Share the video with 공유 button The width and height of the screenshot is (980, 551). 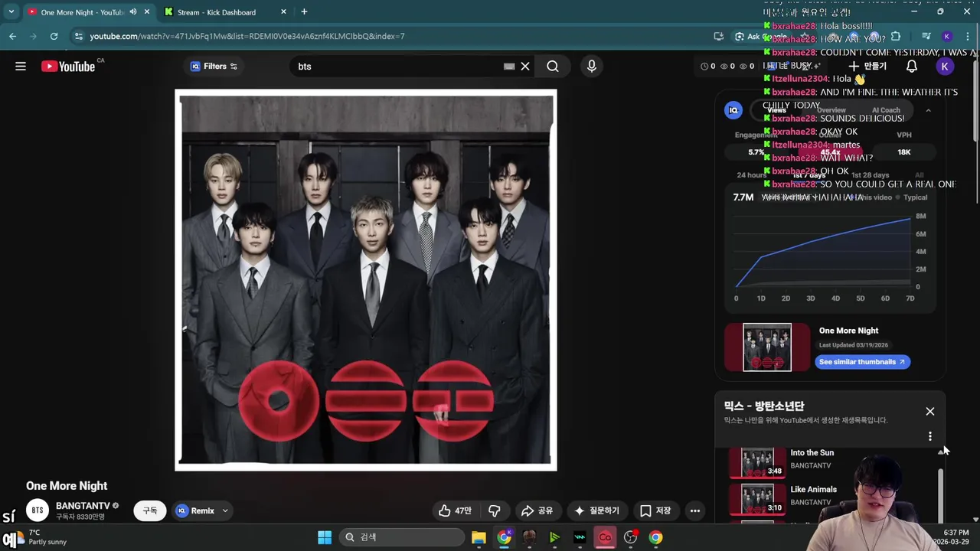(x=537, y=510)
